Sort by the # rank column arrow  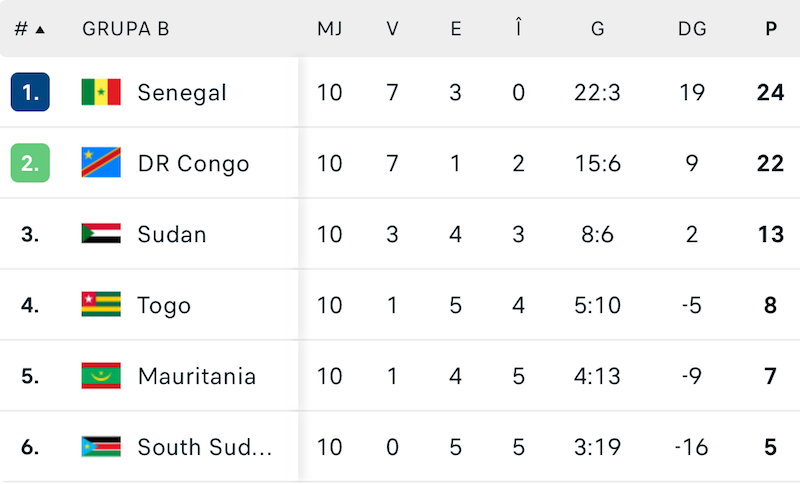(x=40, y=29)
